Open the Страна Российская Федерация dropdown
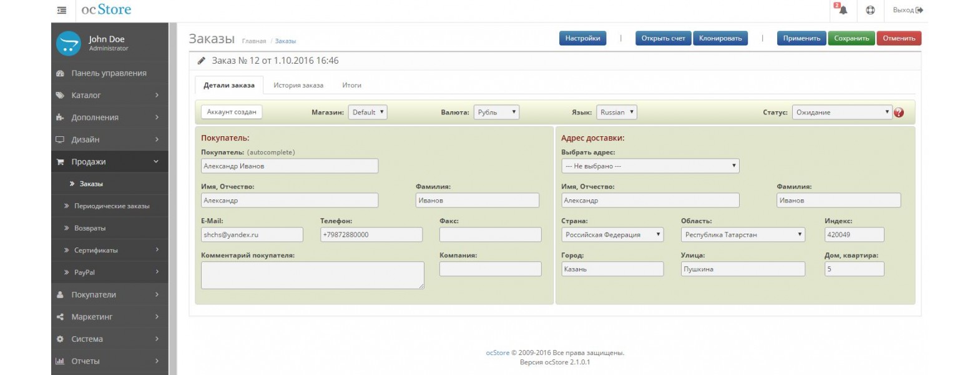This screenshot has width=980, height=375. [612, 235]
